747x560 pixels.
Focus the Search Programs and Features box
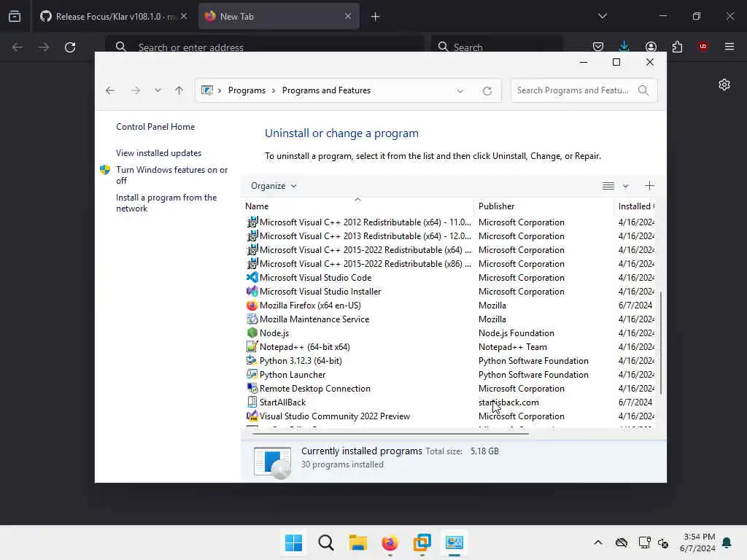584,90
